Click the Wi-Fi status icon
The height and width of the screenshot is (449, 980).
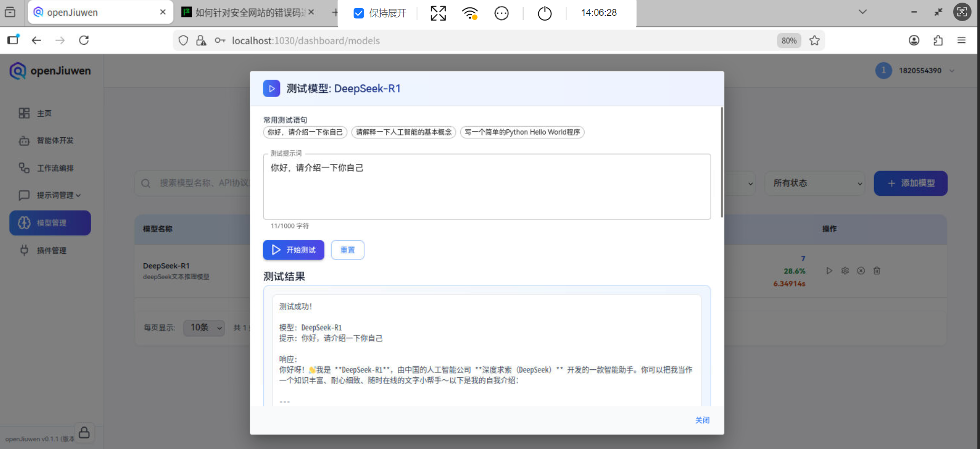click(x=470, y=13)
